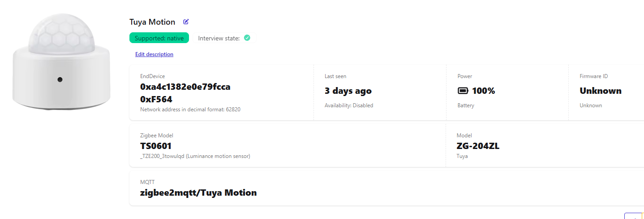Select the network address 0xF564
644x219 pixels.
[156, 99]
